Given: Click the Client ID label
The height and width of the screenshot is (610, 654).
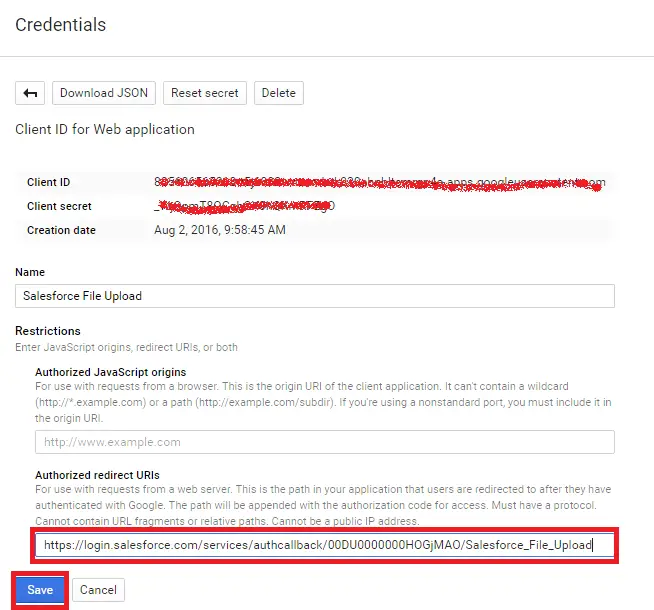Looking at the screenshot, I should click(x=48, y=182).
